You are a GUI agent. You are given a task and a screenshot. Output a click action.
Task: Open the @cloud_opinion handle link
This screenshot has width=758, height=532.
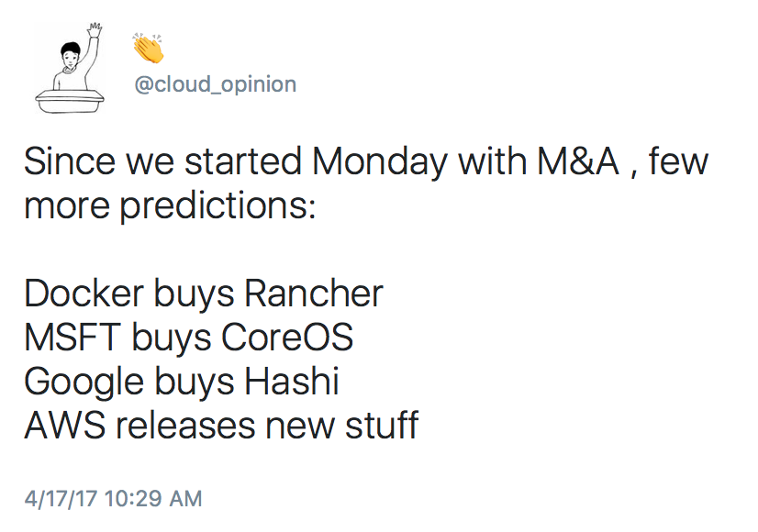click(215, 84)
